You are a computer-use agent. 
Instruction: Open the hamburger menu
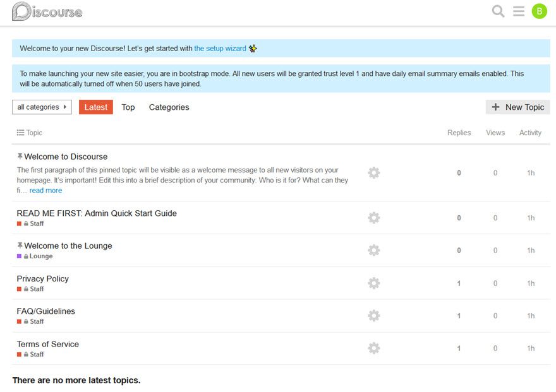click(519, 11)
